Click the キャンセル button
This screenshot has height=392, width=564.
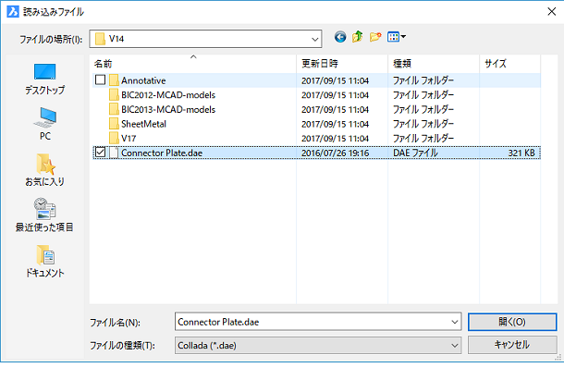coord(512,345)
